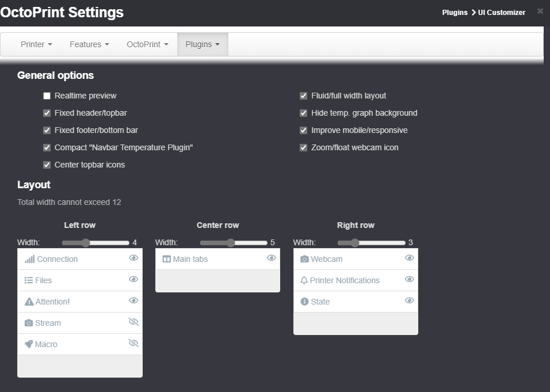Toggle visibility of the Connection item
550x392 pixels.
(133, 258)
